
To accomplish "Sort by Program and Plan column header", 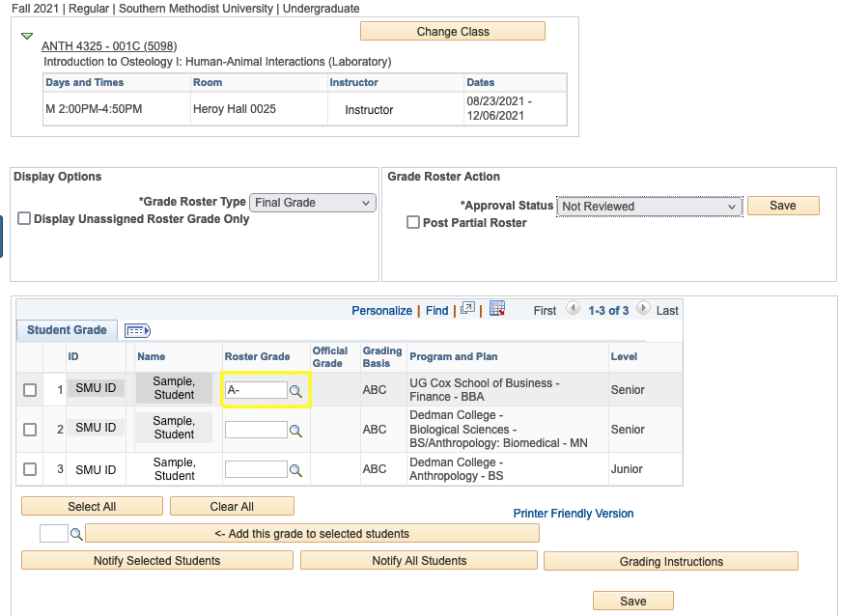I will [x=453, y=356].
